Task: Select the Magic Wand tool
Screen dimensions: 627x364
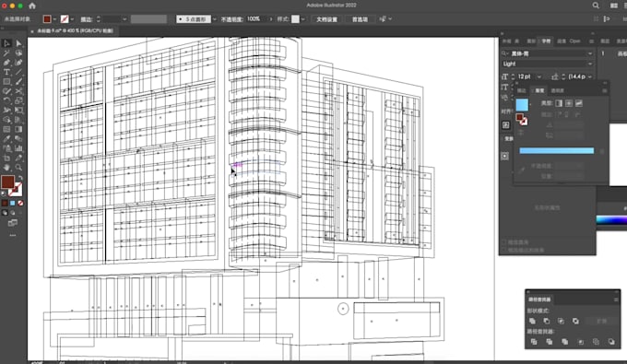Action: (6, 53)
